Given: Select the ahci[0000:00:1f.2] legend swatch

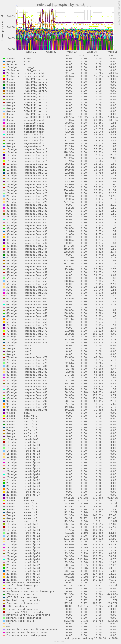Looking at the screenshot, I should [4, 117].
